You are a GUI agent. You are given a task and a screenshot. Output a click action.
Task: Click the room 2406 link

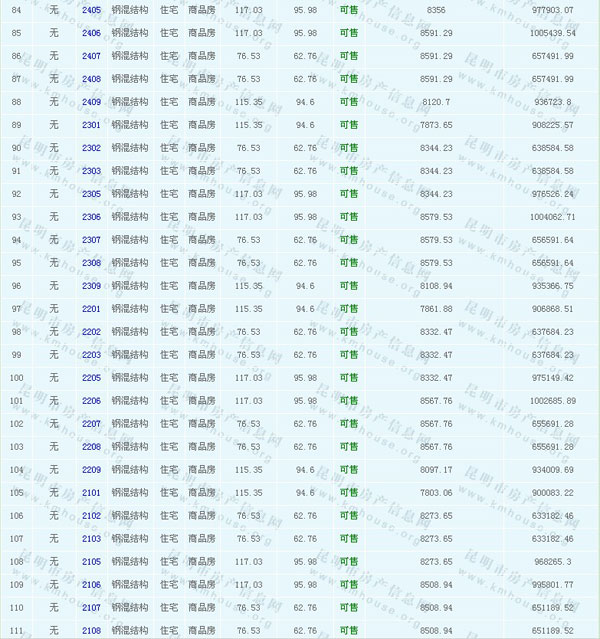pos(91,33)
